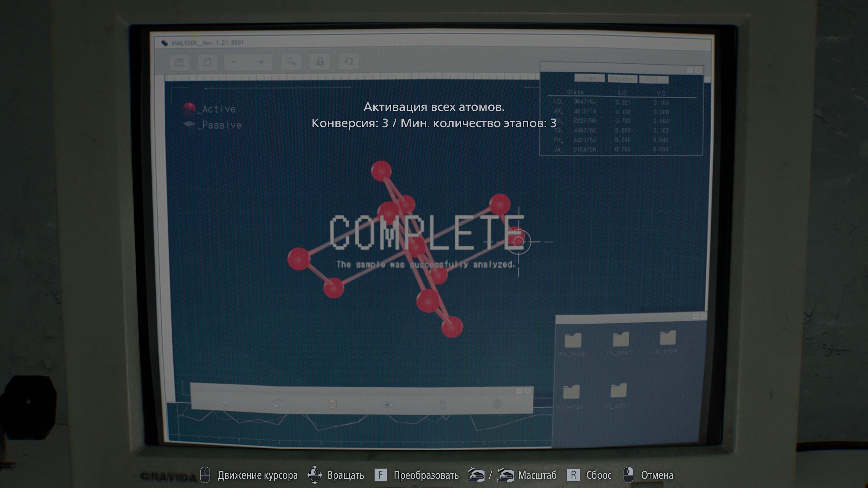
Task: Click the save disk icon in Analyzer toolbar
Action: (x=179, y=62)
